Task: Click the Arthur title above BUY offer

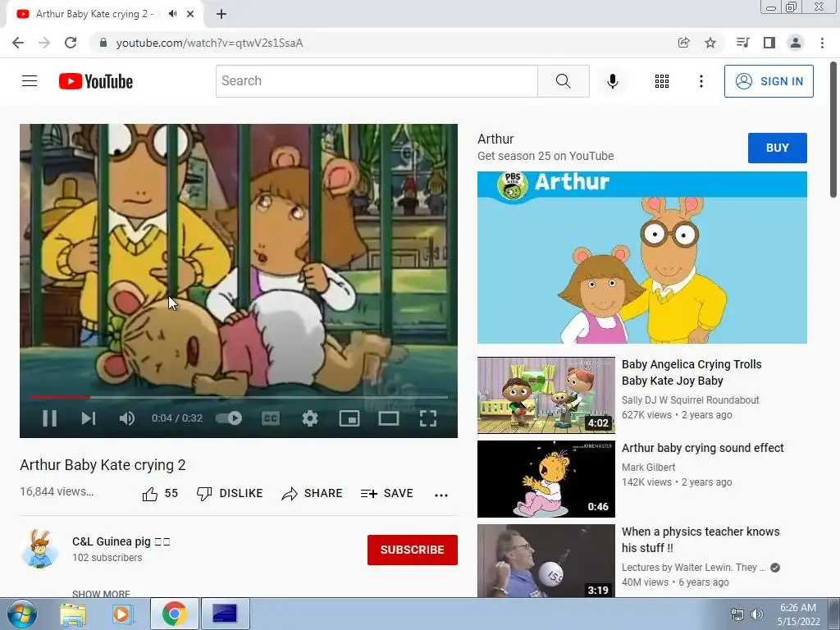Action: tap(495, 139)
